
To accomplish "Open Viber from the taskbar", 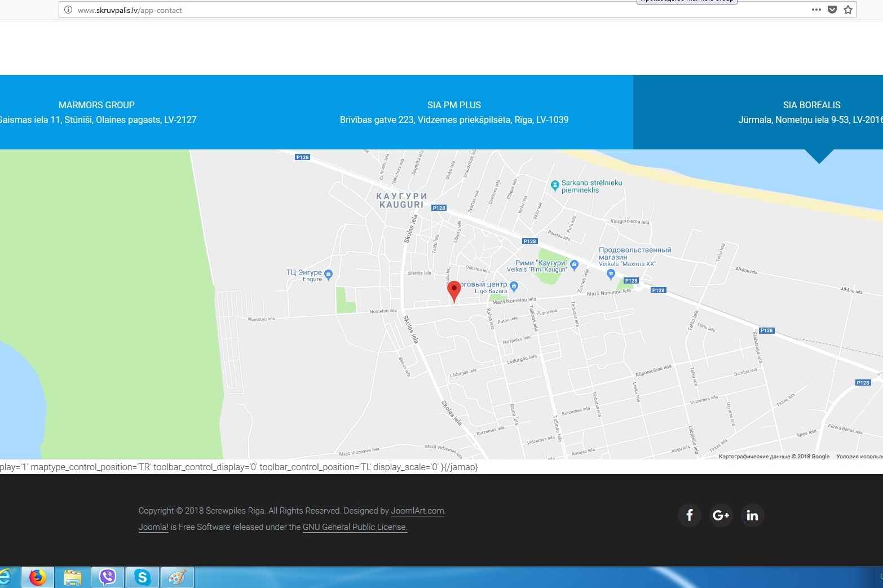I will pyautogui.click(x=108, y=577).
